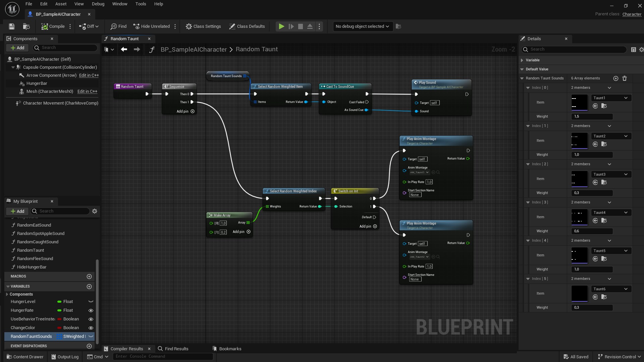Open the My Blueprint panel settings gear
This screenshot has height=362, width=644.
pos(94,211)
